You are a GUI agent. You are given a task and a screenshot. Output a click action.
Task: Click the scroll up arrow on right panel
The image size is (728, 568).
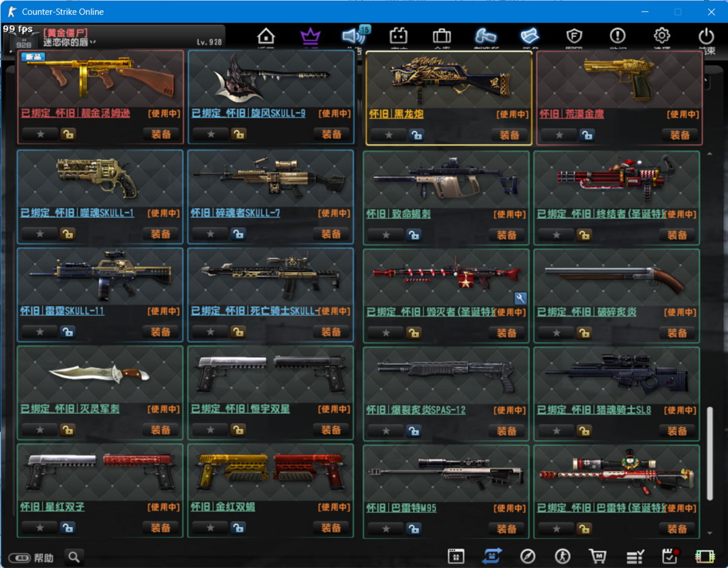(709, 154)
